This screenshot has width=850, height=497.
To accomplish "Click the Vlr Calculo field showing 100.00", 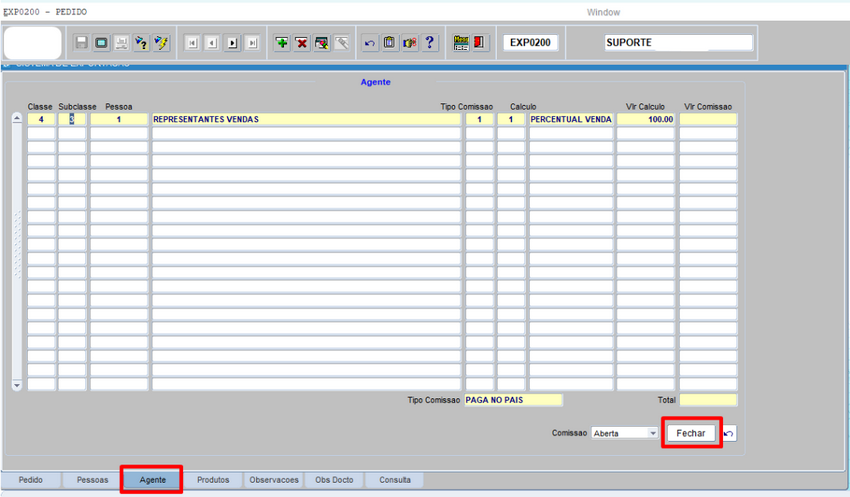I will 645,119.
